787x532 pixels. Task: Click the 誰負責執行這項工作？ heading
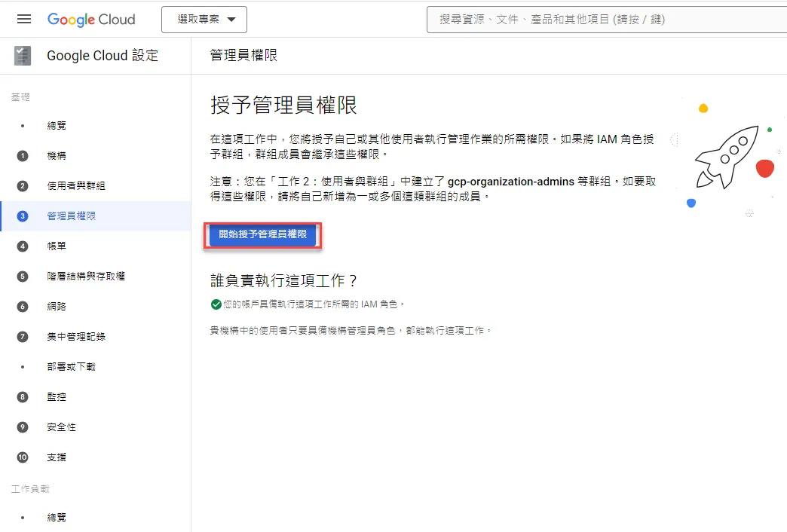point(283,280)
